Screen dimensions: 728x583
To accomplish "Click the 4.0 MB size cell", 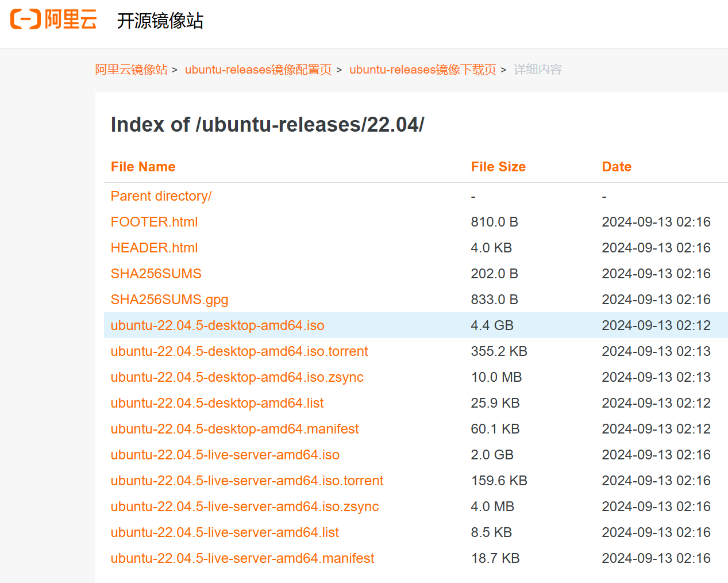I will coord(492,507).
